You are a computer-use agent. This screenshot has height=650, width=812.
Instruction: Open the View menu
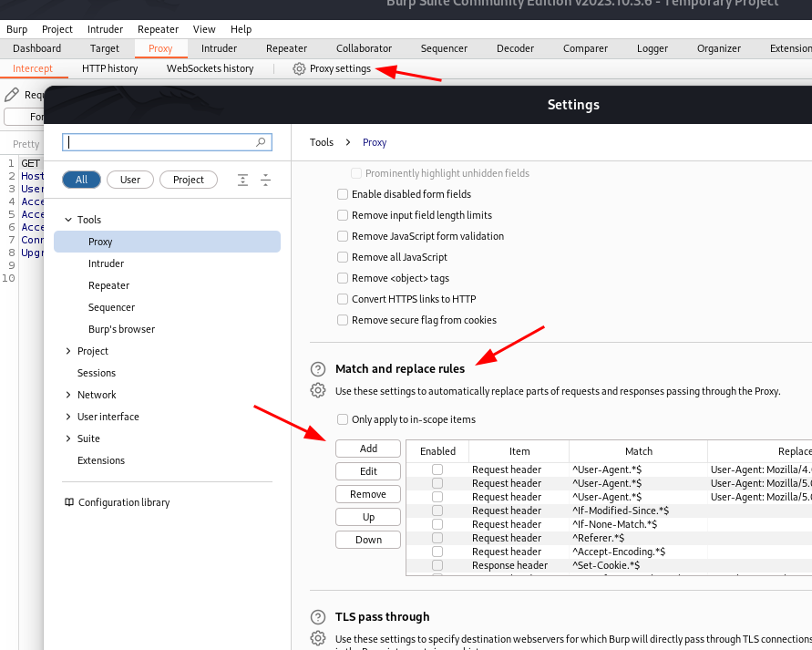click(x=204, y=29)
